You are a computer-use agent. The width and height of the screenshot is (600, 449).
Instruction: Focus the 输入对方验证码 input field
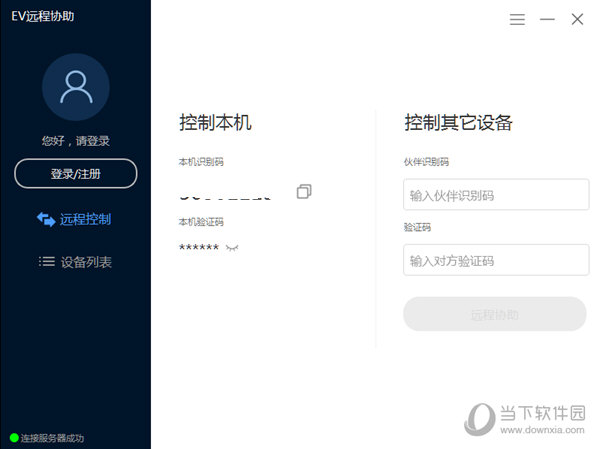pyautogui.click(x=496, y=260)
